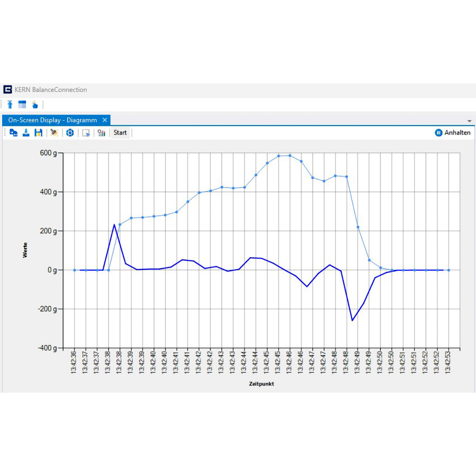Click the first icon in diagram toolbar

point(13,133)
